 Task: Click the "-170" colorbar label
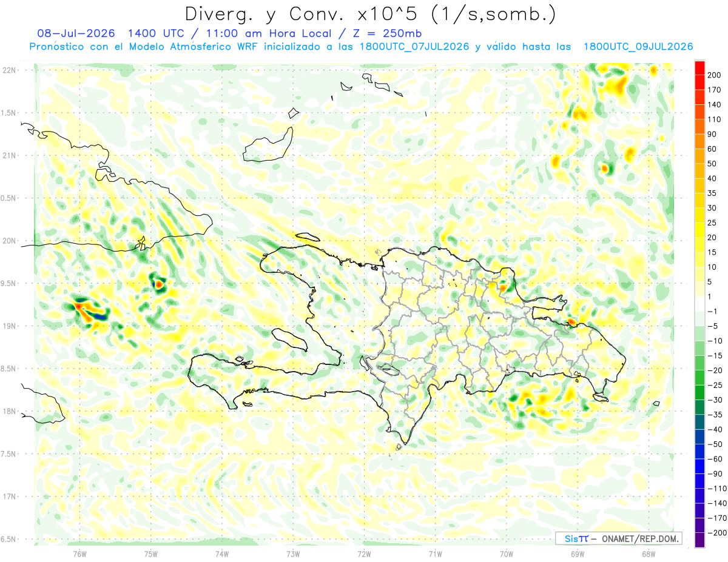(x=717, y=518)
